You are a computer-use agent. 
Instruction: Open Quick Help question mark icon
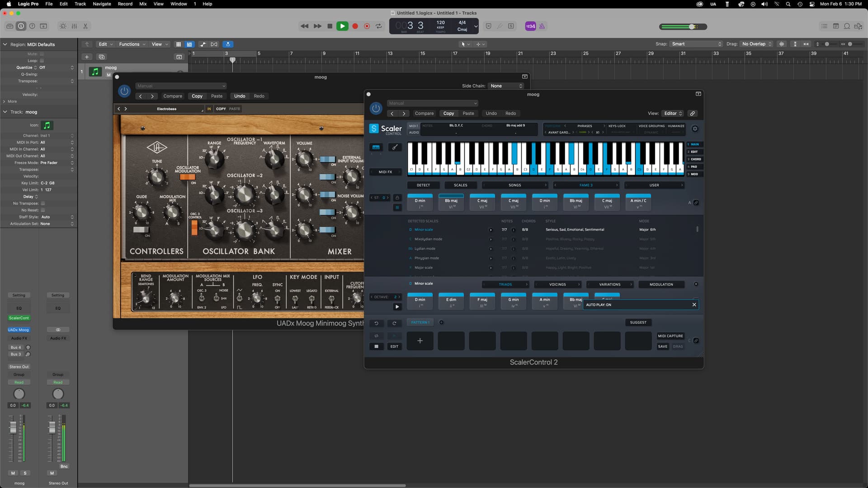tap(32, 26)
